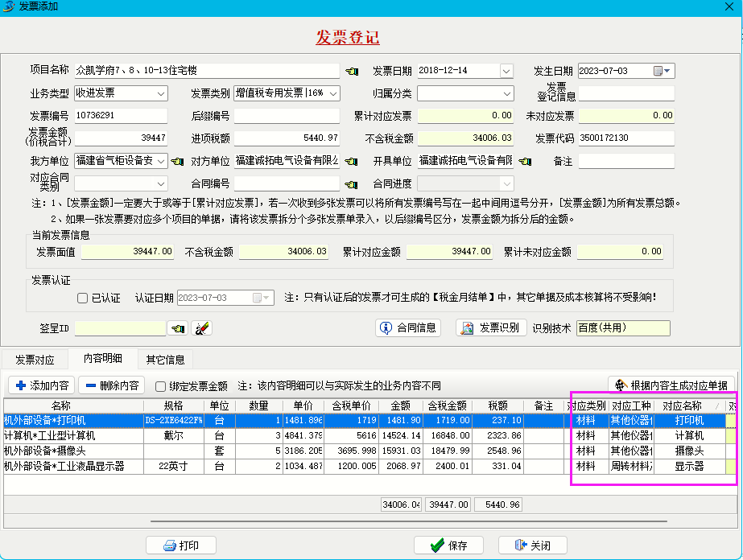Click the 发票识别 recognition button
743x560 pixels.
point(491,327)
